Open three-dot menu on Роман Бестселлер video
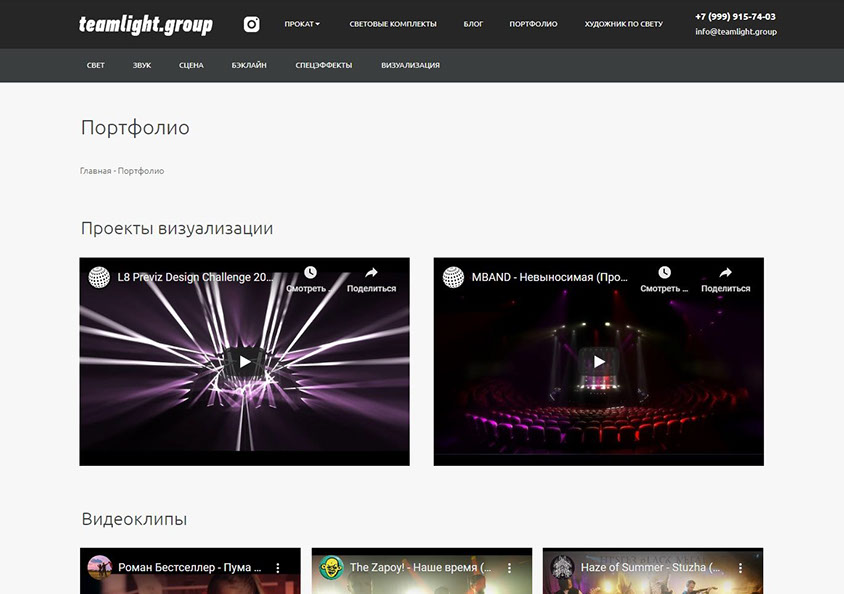Image resolution: width=844 pixels, height=594 pixels. click(x=278, y=567)
